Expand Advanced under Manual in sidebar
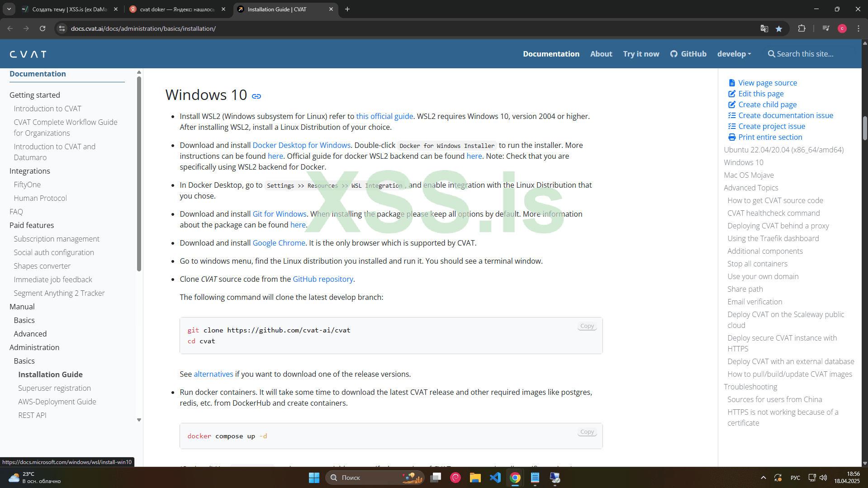868x488 pixels. click(30, 334)
